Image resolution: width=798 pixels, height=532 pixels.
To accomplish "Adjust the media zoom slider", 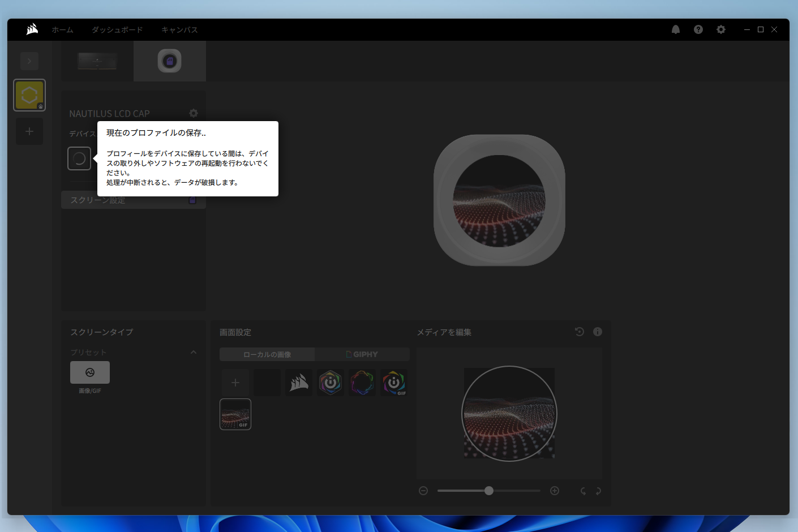I will point(488,491).
